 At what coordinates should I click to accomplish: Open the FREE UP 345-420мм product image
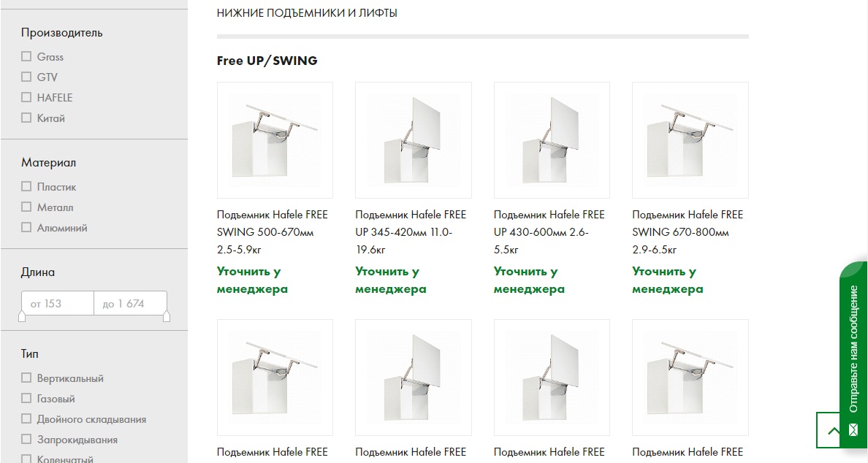414,140
